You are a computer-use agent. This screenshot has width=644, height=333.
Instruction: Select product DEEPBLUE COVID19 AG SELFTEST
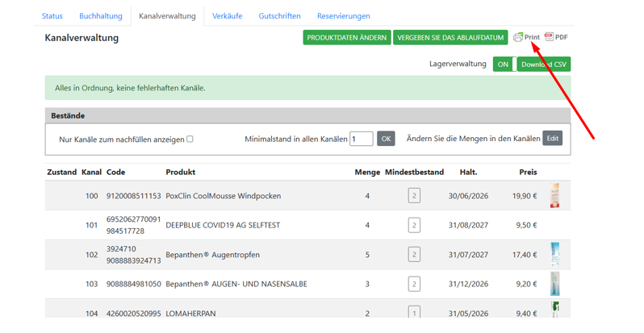pos(223,225)
